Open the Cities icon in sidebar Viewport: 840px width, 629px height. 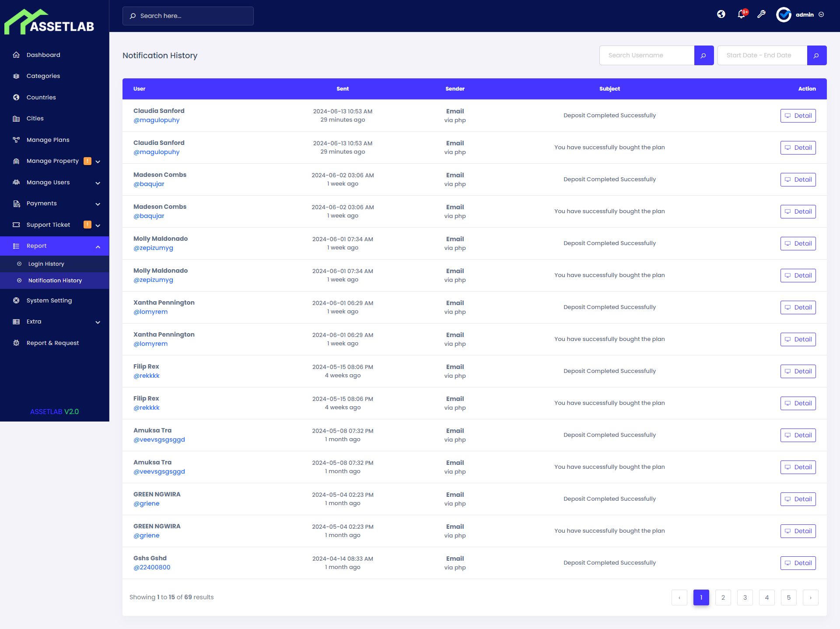tap(16, 118)
